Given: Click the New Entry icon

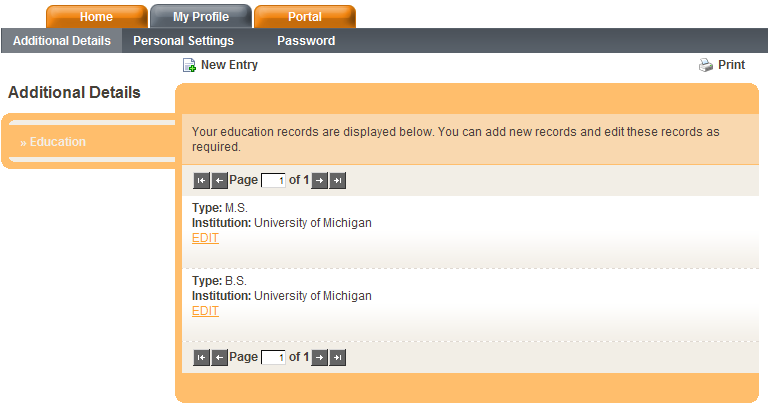Looking at the screenshot, I should tap(189, 66).
